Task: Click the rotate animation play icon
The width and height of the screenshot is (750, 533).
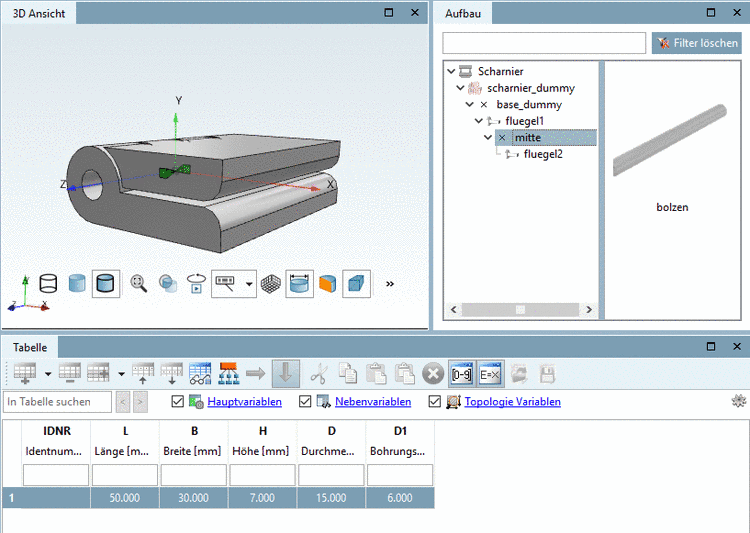Action: 196,284
